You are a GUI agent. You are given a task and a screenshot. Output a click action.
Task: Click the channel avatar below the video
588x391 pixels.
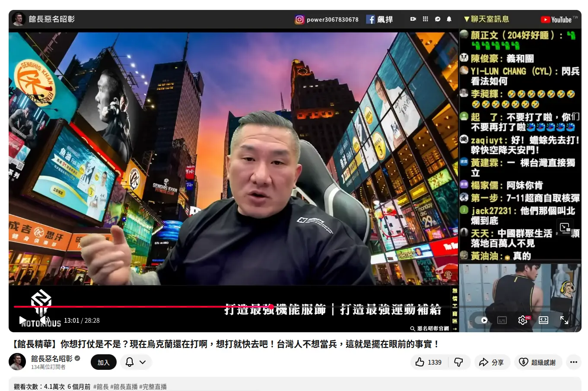tap(18, 362)
